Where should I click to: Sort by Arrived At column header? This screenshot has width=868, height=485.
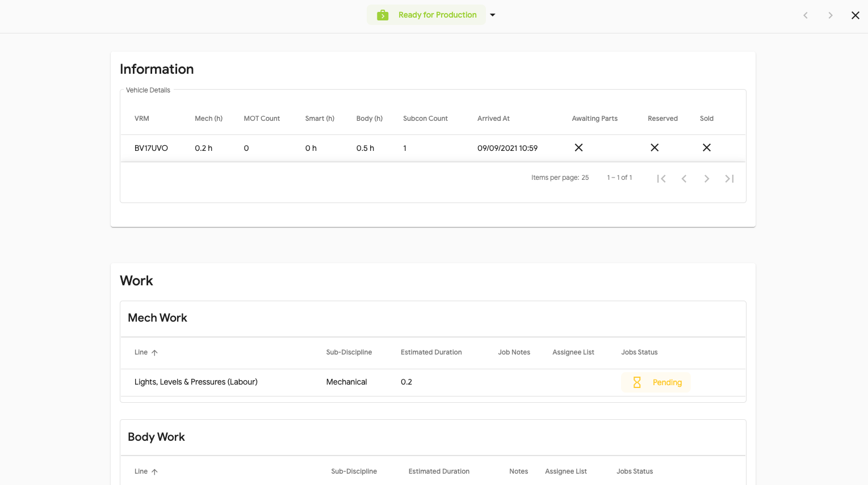coord(493,119)
